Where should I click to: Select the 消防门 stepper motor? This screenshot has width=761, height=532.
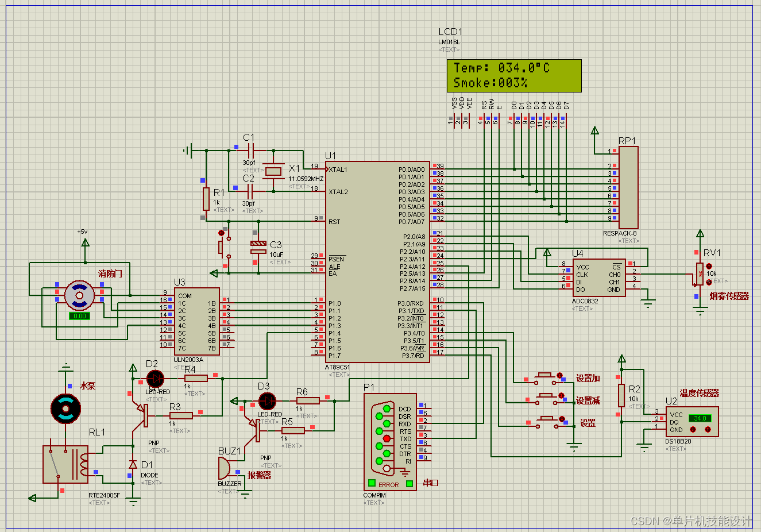point(79,295)
